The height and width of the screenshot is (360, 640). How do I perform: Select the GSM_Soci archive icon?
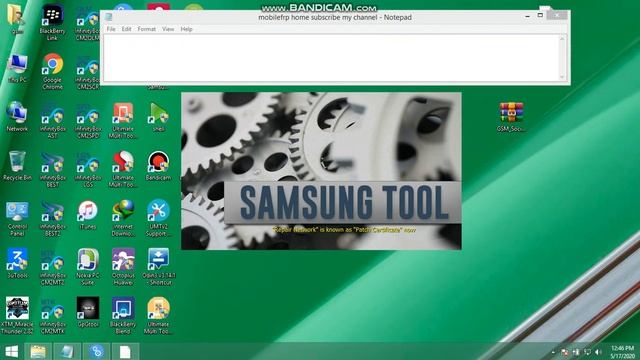click(511, 117)
